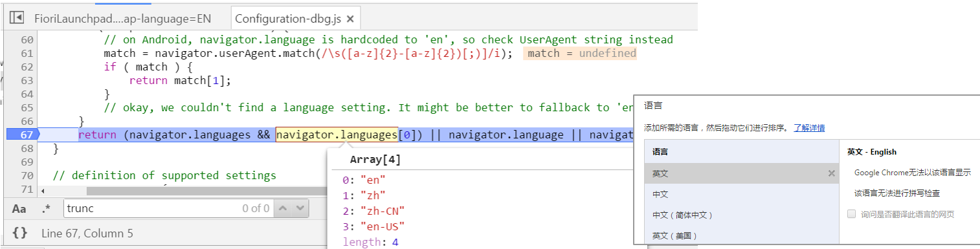Jump to next search result arrow
This screenshot has width=980, height=249.
[x=300, y=208]
